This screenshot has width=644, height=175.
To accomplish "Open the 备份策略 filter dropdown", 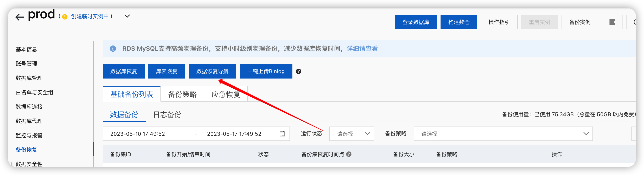I will [x=503, y=134].
